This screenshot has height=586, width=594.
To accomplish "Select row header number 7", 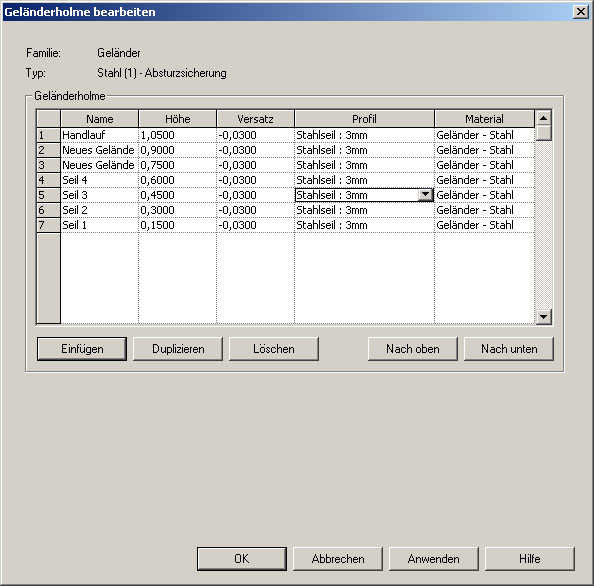I will pos(48,225).
